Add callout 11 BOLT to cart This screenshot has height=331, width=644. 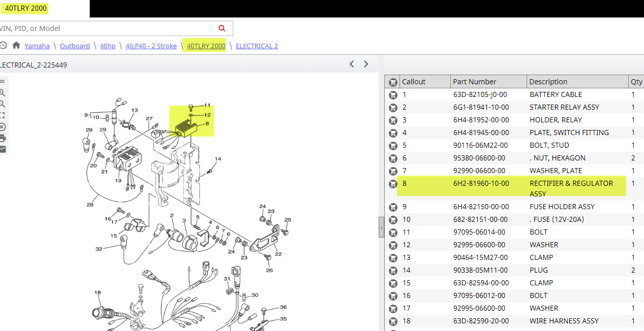click(x=393, y=233)
